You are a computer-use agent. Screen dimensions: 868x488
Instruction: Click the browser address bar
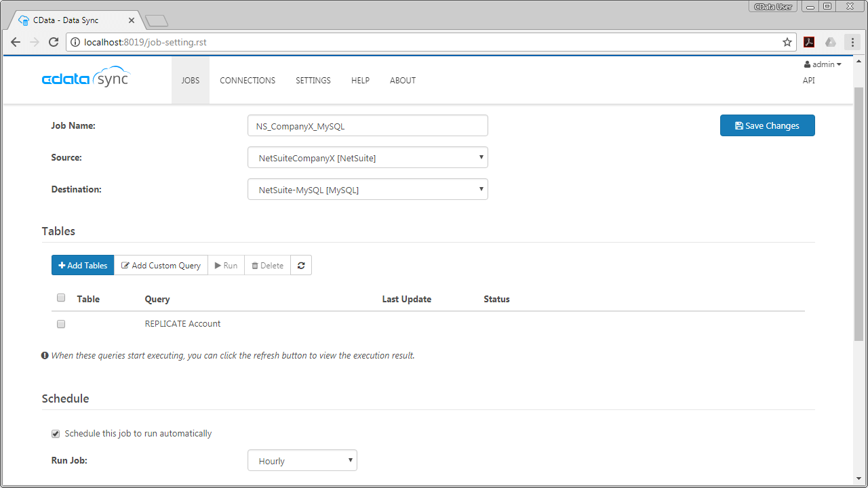(431, 42)
